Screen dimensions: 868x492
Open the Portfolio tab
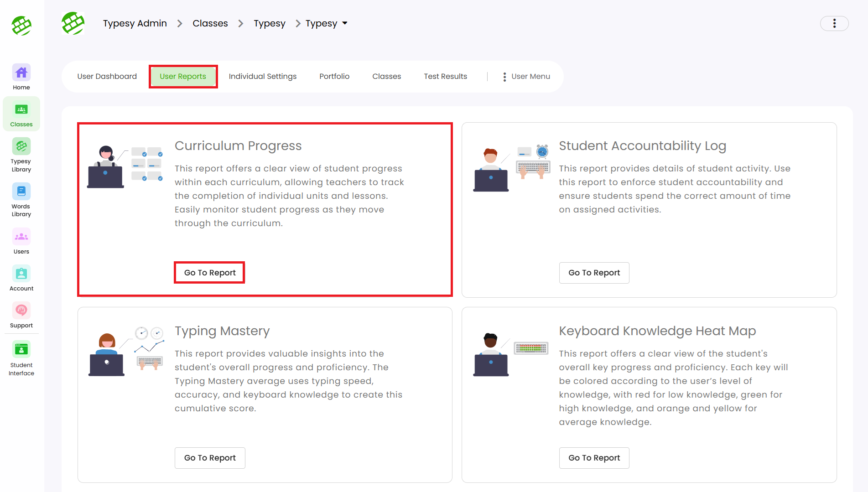tap(334, 77)
